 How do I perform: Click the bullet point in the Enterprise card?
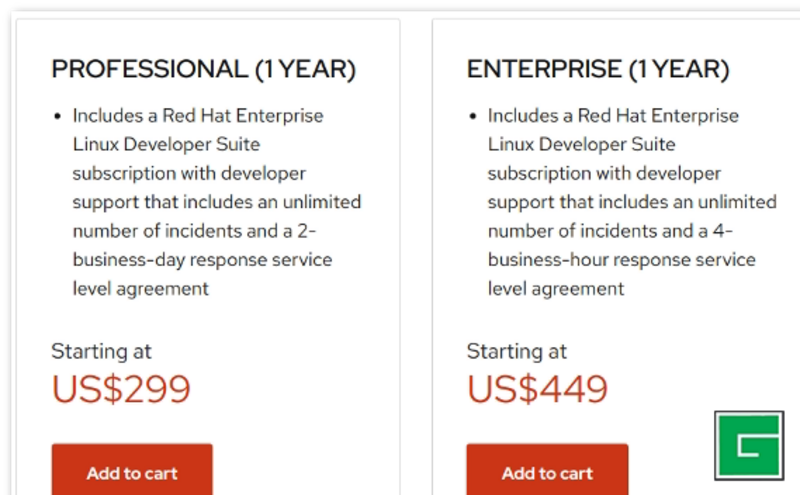click(x=472, y=116)
